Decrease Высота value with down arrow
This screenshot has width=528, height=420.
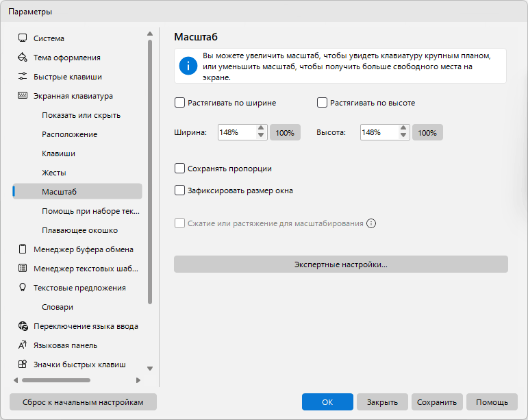click(403, 135)
